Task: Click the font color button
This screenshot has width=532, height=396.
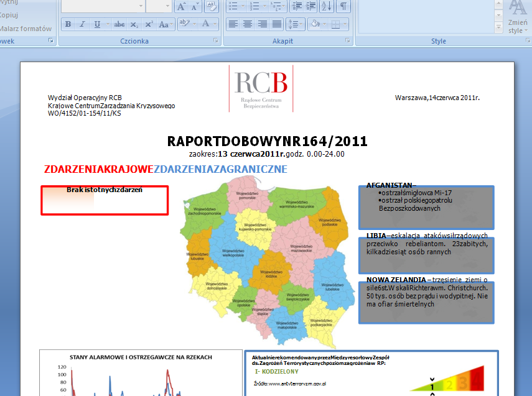Action: pos(205,24)
